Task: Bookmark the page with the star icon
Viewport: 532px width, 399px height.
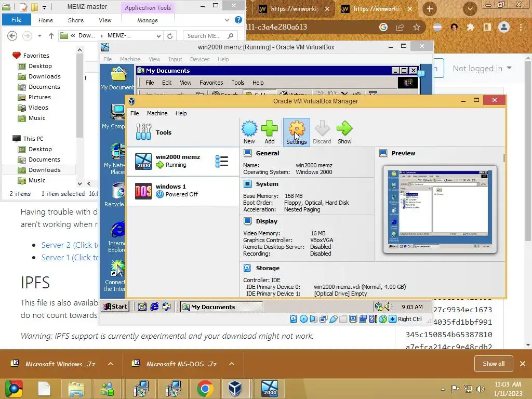Action: pyautogui.click(x=417, y=27)
